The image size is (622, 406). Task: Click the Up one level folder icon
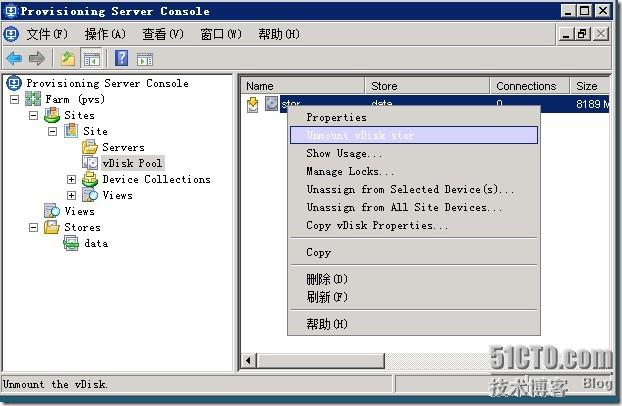[67, 59]
